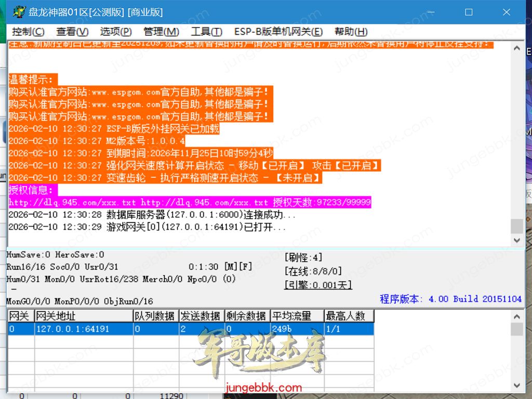Open the ESP-B版单机网关(E) menu
The width and height of the screenshot is (532, 399).
[278, 32]
